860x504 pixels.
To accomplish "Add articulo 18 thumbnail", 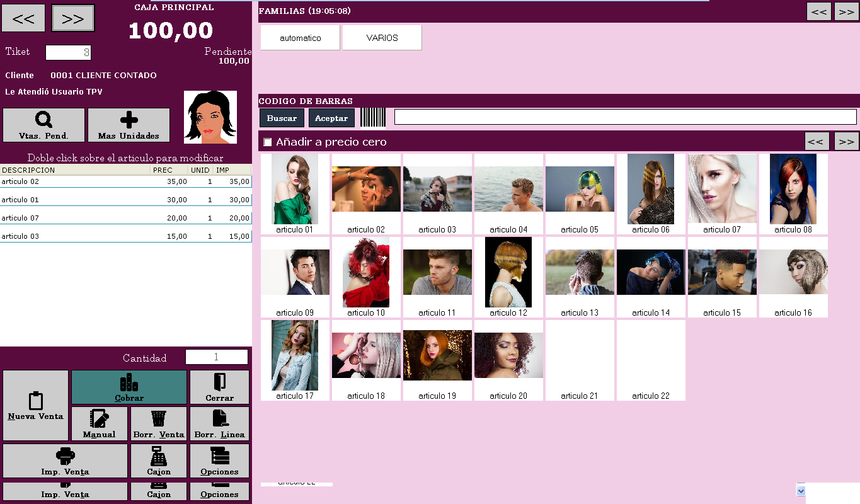I will point(366,360).
